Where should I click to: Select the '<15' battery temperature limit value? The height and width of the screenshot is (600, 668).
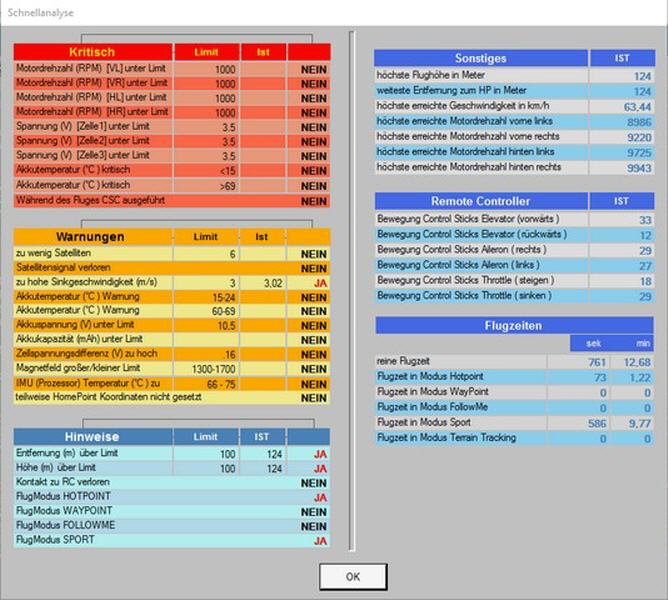tap(227, 171)
